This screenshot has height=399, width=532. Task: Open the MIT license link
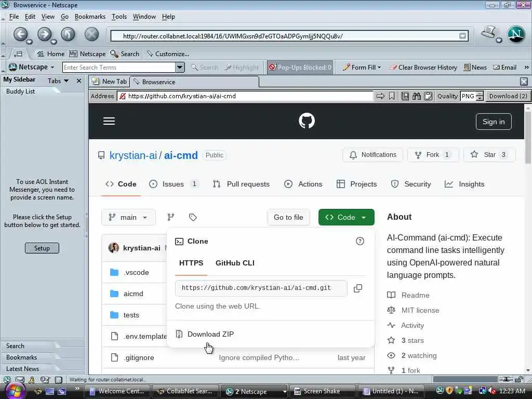[420, 310]
